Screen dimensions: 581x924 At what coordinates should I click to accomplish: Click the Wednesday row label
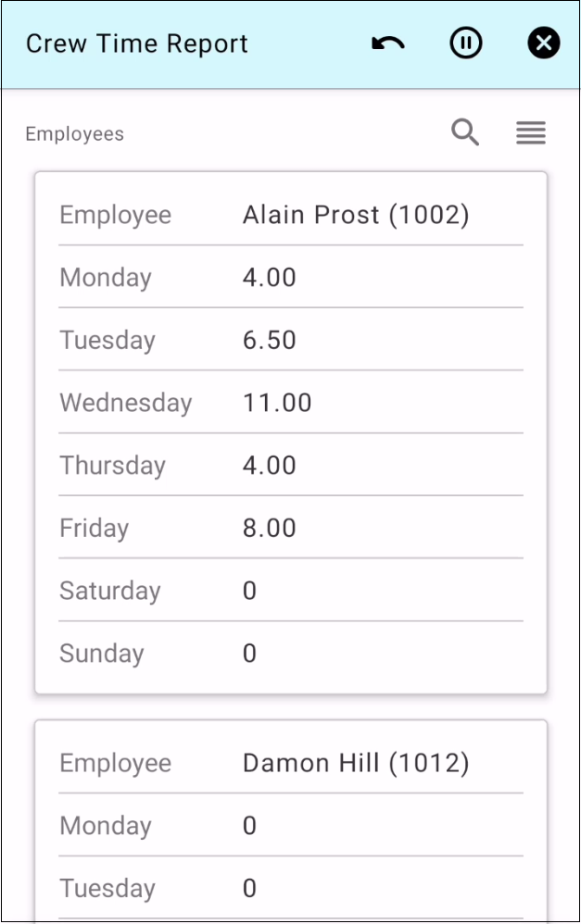pyautogui.click(x=125, y=403)
